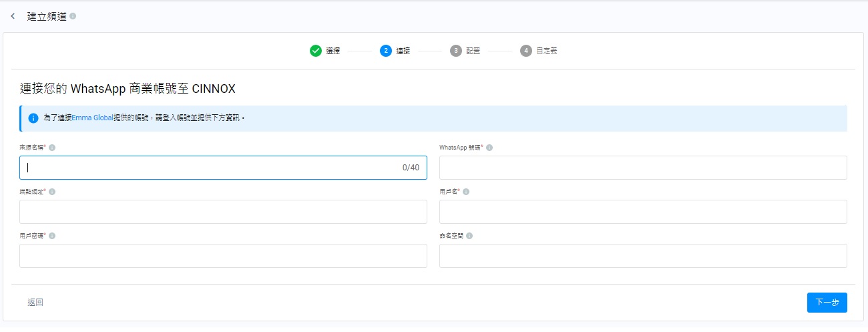
Task: Click info icon beside 用戶密碼 label
Action: point(52,236)
